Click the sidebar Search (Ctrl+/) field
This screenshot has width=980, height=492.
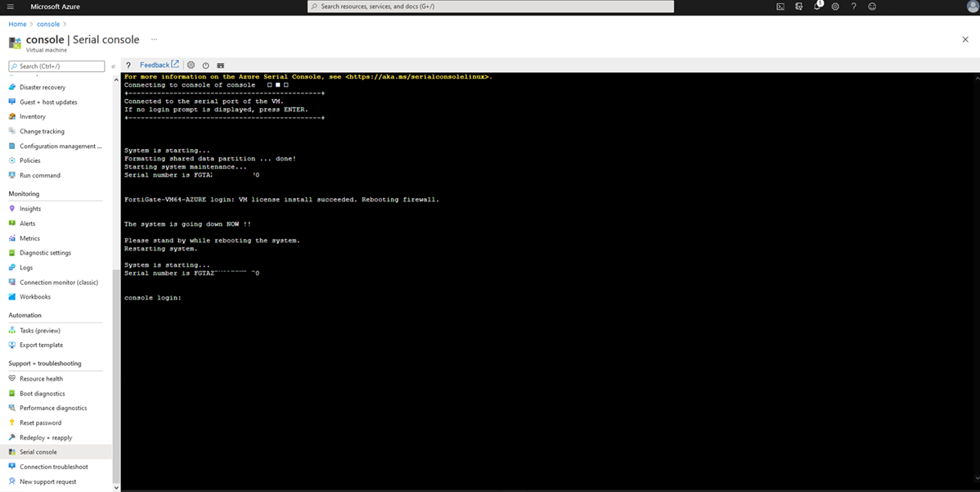pos(57,66)
